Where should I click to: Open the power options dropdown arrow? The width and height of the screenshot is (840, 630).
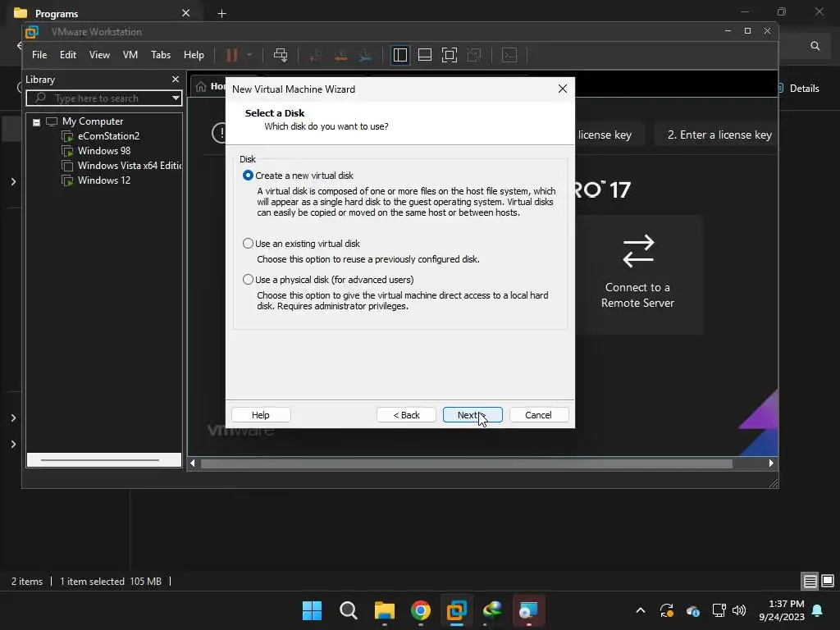click(249, 55)
